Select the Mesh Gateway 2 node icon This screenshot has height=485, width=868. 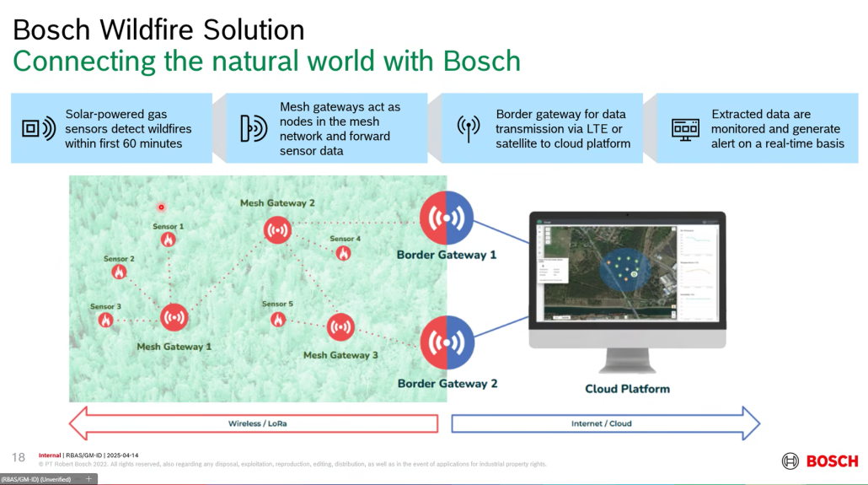tap(277, 230)
